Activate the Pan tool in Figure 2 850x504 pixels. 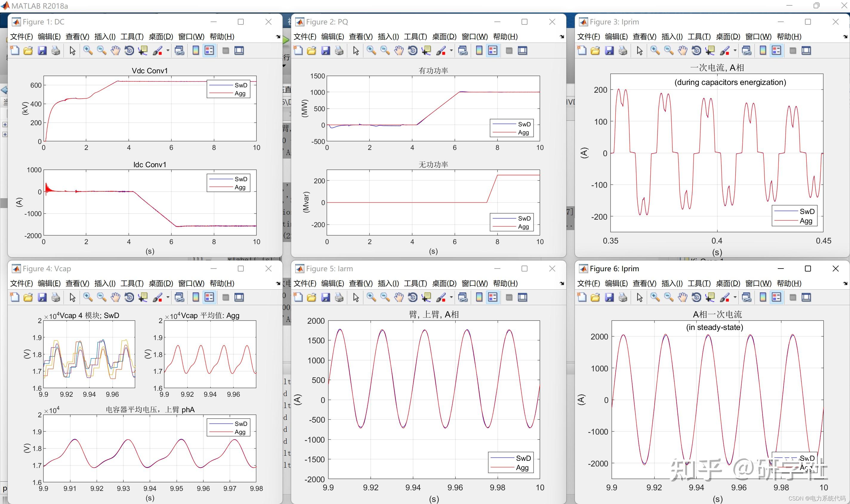[x=399, y=50]
